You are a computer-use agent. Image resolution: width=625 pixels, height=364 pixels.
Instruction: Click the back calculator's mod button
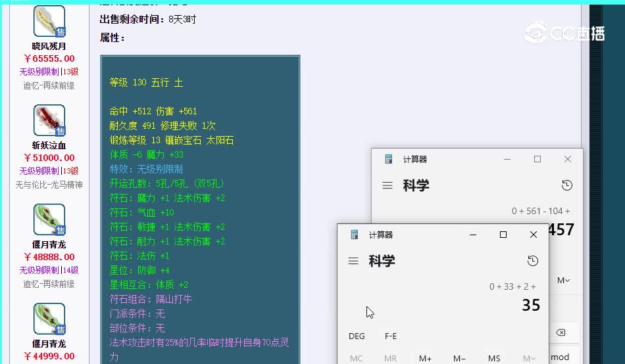(x=560, y=357)
